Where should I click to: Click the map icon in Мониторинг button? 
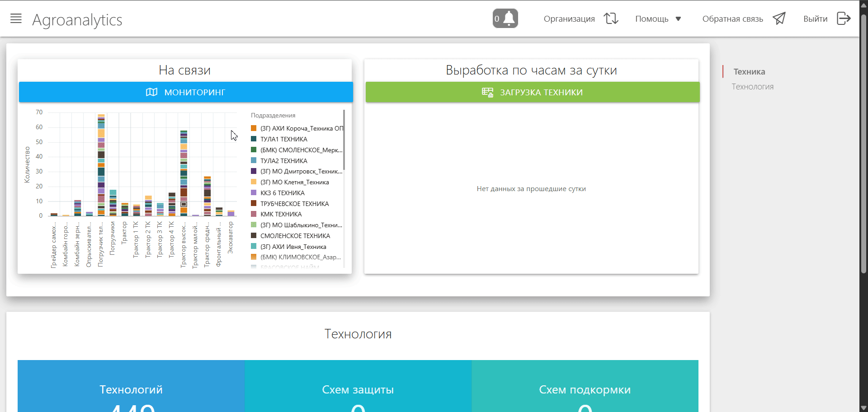(x=152, y=92)
